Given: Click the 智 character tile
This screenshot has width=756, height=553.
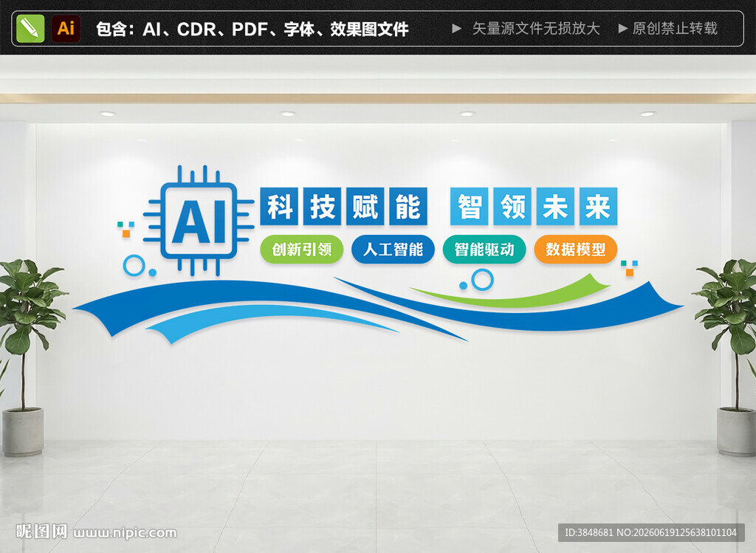Looking at the screenshot, I should tap(470, 206).
